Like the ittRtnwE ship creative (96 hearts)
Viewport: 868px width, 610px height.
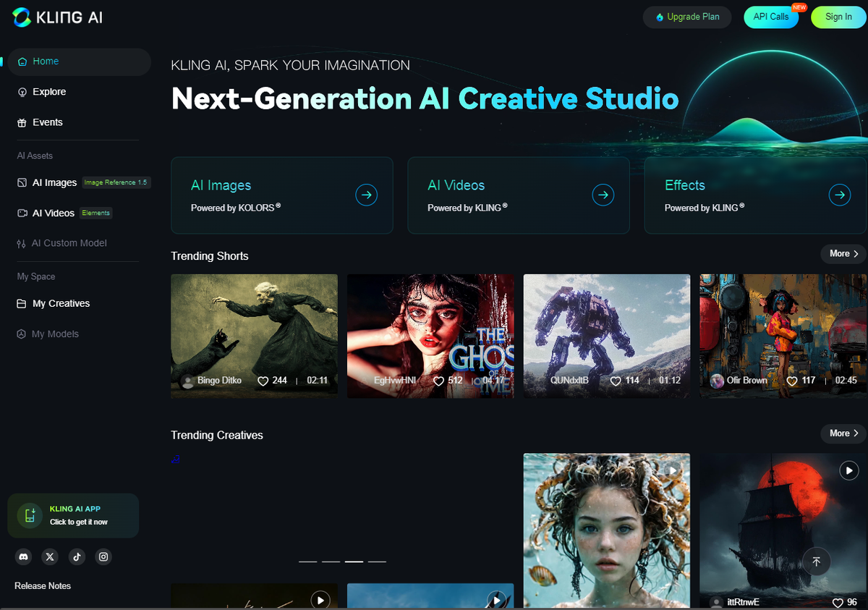tap(838, 602)
